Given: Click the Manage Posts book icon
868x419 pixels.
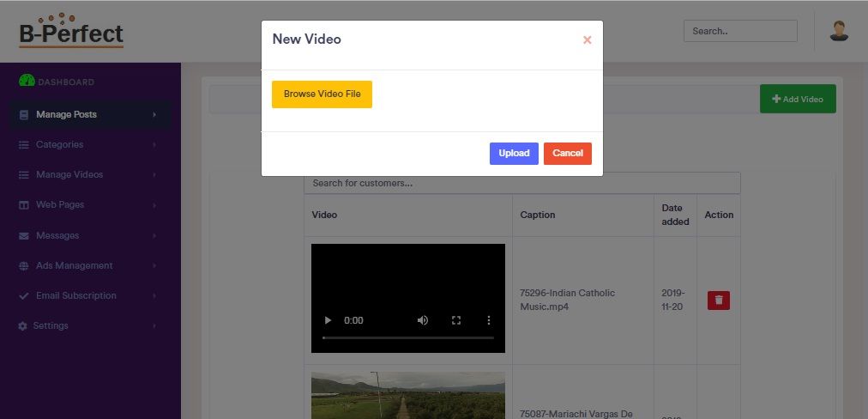Looking at the screenshot, I should click(x=24, y=115).
